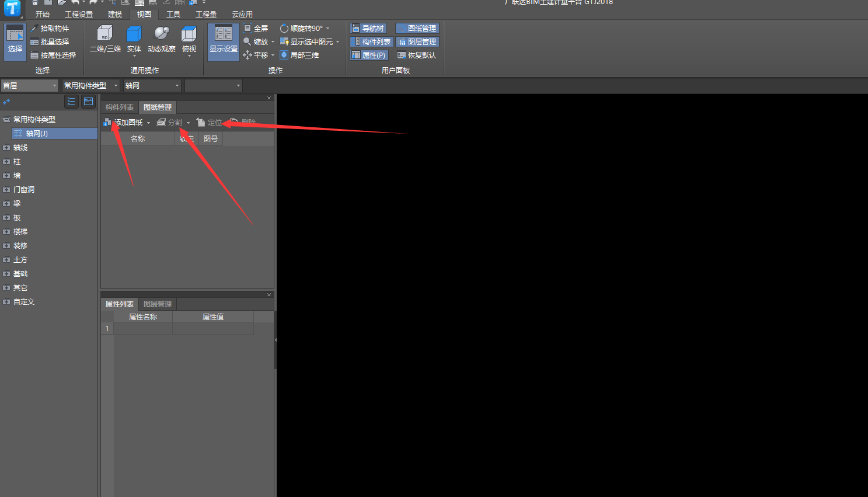Image resolution: width=868 pixels, height=497 pixels.
Task: Click the 拾取构件 eyedropper tool
Action: (x=50, y=28)
